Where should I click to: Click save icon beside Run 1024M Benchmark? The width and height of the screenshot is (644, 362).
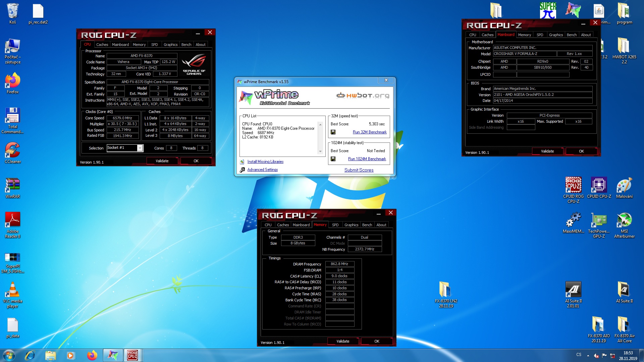coord(333,159)
